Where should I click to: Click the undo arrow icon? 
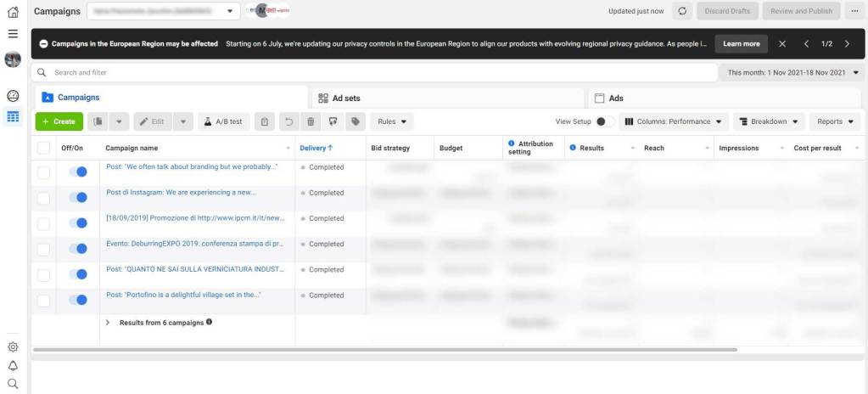coord(288,121)
